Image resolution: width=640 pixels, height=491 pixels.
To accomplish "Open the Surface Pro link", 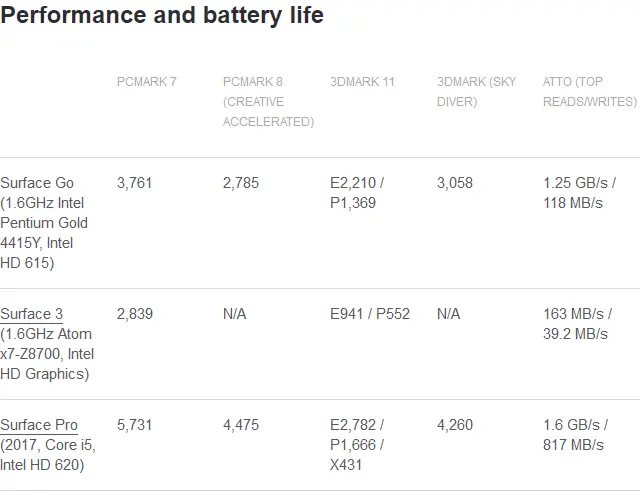I will coord(39,425).
